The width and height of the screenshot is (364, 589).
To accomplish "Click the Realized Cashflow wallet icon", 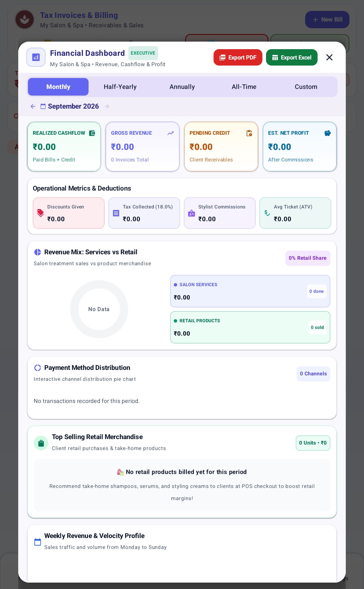I will [92, 133].
